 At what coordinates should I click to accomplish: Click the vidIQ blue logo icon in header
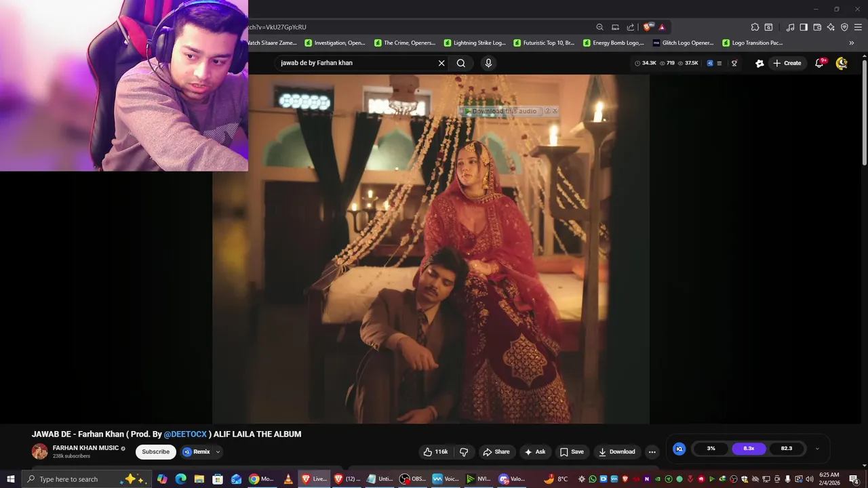point(710,63)
